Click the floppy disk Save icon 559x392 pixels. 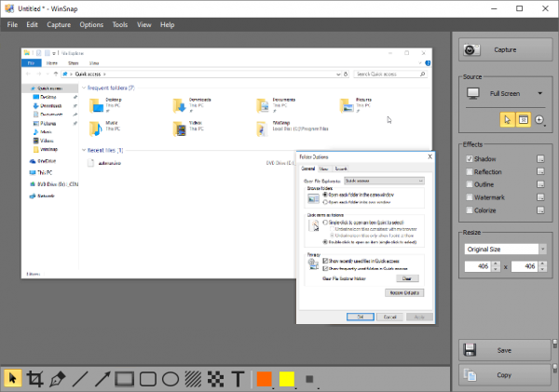tap(470, 350)
